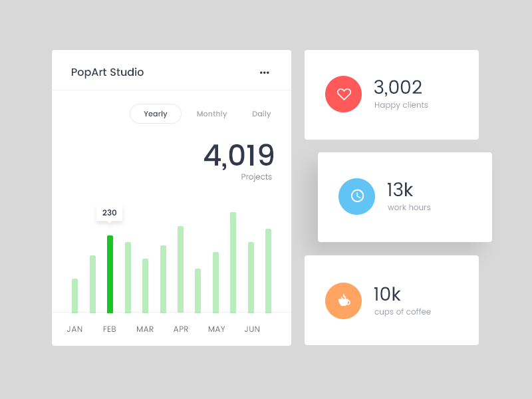Viewport: 532px width, 399px height.
Task: Click the orange coffee cup icon
Action: point(343,301)
